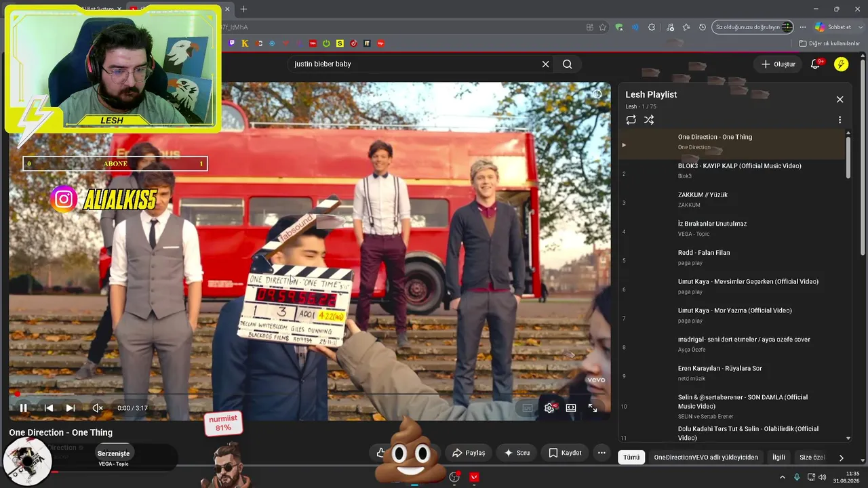Seek along the video progress bar
868x488 pixels.
point(310,394)
